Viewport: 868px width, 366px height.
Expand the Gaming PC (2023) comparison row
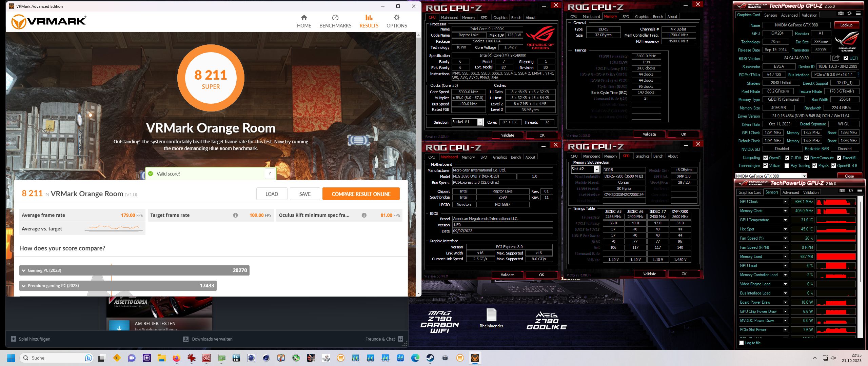pyautogui.click(x=134, y=270)
